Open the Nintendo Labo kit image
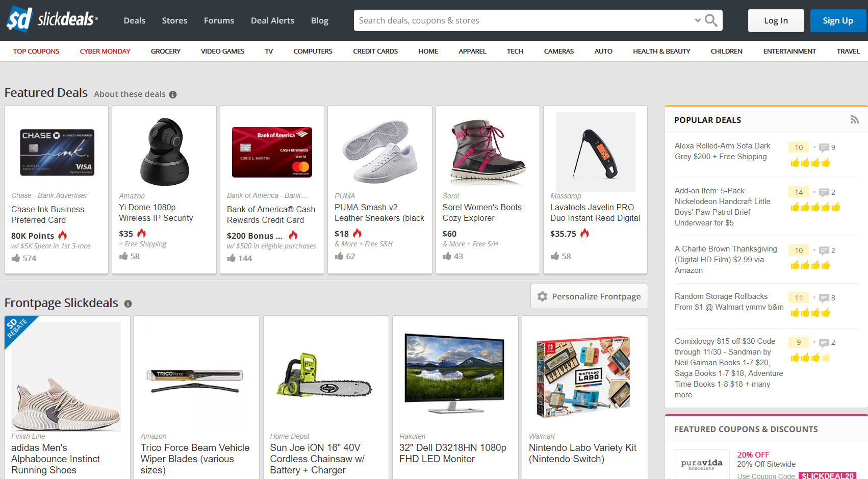 [x=583, y=377]
